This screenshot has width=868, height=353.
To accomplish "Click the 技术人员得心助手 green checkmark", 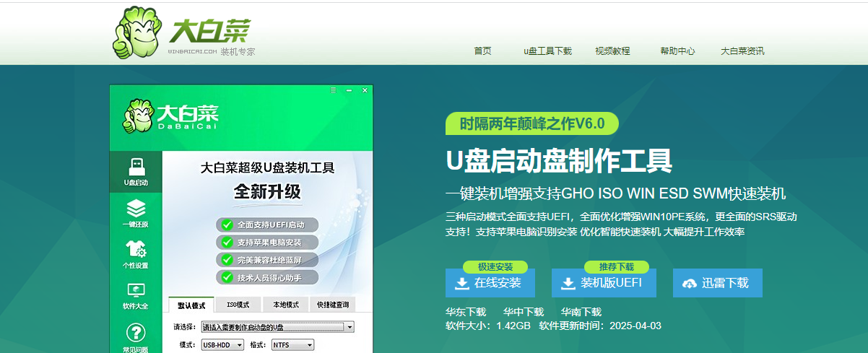I will pos(227,277).
